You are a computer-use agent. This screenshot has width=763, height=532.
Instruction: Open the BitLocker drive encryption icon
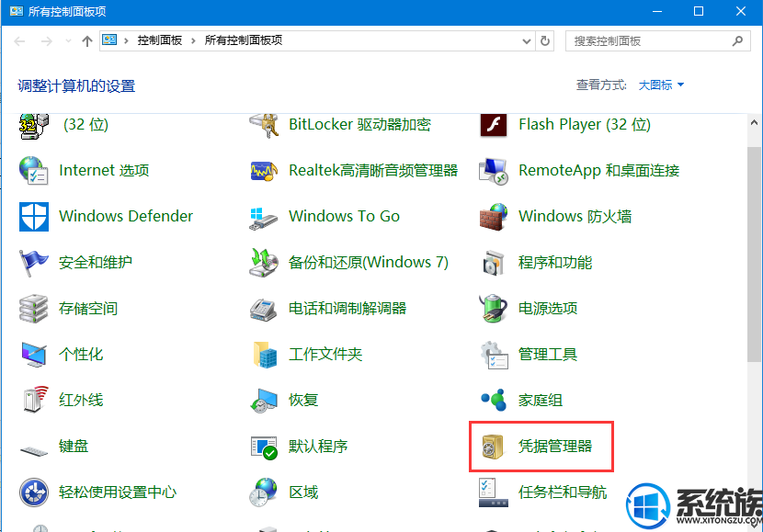pyautogui.click(x=264, y=125)
